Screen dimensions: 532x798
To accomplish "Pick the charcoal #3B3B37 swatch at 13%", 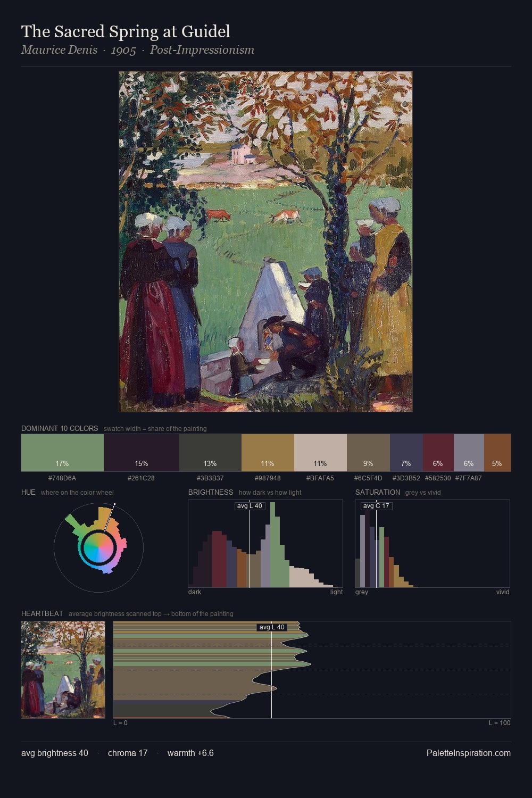I will tap(210, 453).
